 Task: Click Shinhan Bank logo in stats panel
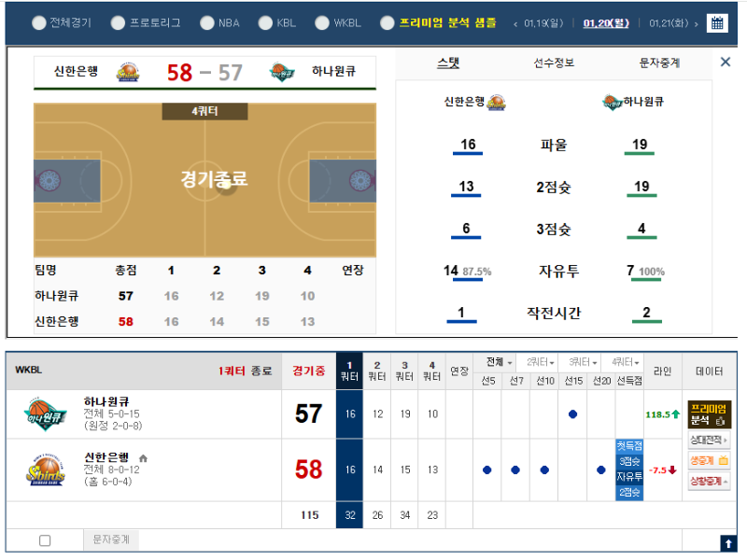point(496,102)
